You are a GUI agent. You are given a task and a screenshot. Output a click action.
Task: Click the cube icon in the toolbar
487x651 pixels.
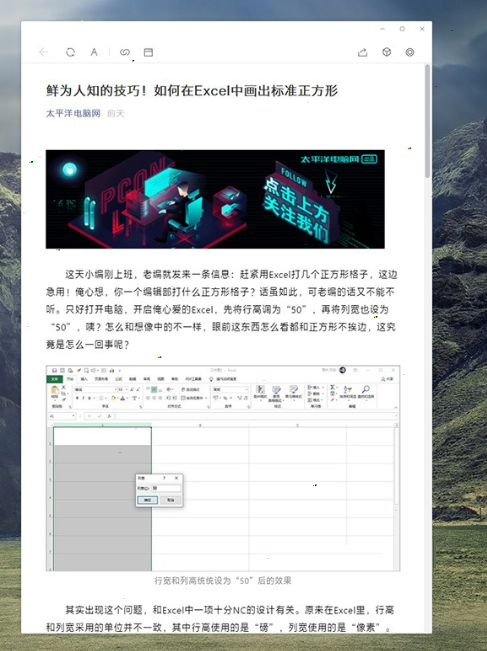coord(387,52)
